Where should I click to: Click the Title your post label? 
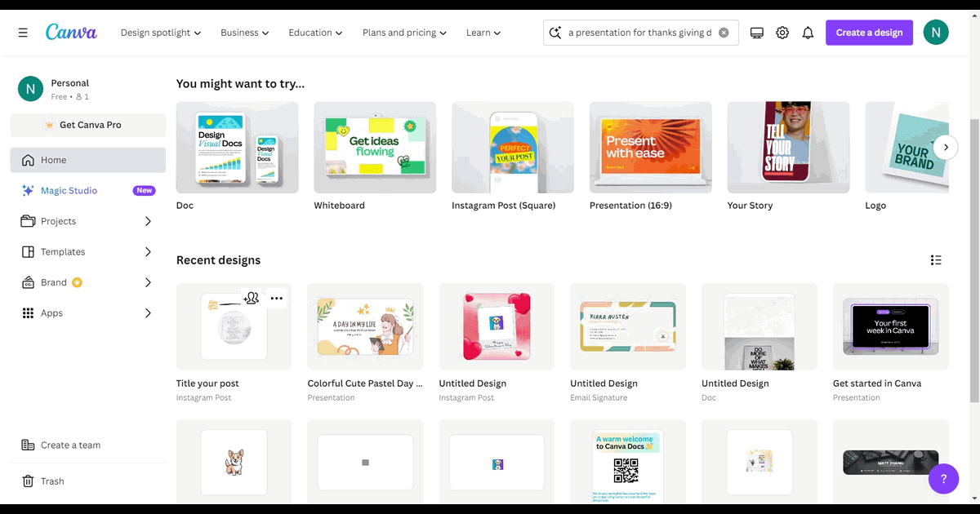[x=207, y=383]
